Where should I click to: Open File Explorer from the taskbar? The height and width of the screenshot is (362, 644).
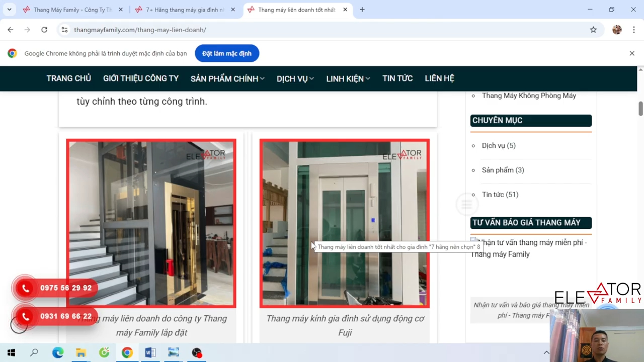[x=81, y=352]
